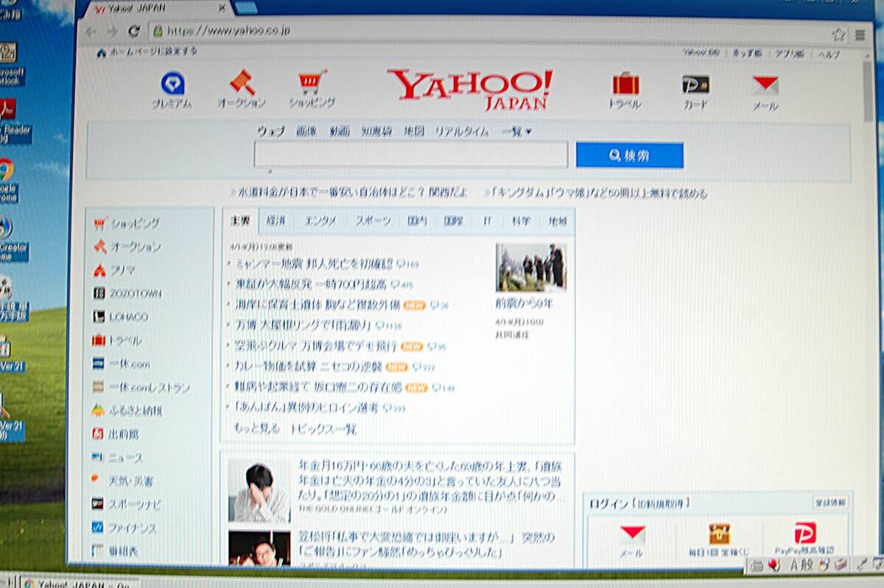Open the ショッピング cart icon in header
The image size is (884, 588).
click(x=312, y=83)
